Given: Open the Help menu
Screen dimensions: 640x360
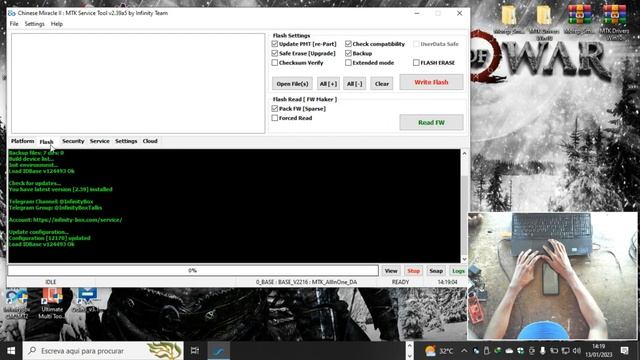Looking at the screenshot, I should coord(57,24).
